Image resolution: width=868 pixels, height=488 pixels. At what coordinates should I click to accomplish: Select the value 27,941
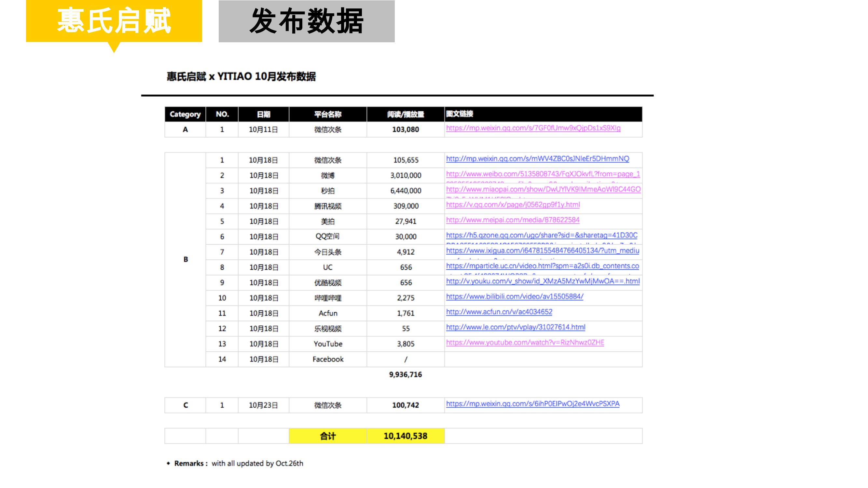406,221
